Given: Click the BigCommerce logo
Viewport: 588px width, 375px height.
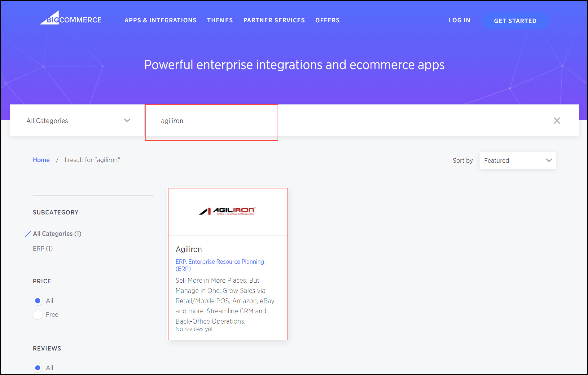Looking at the screenshot, I should 71,18.
